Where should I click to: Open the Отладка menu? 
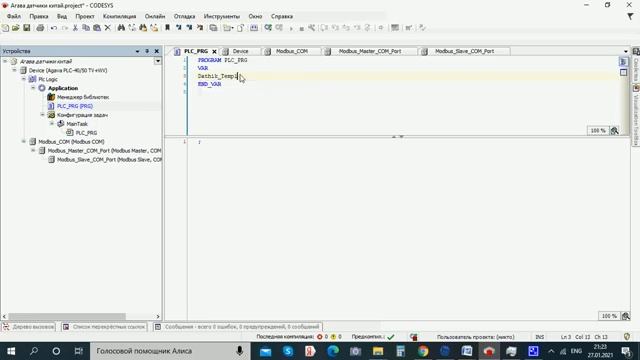pos(184,16)
